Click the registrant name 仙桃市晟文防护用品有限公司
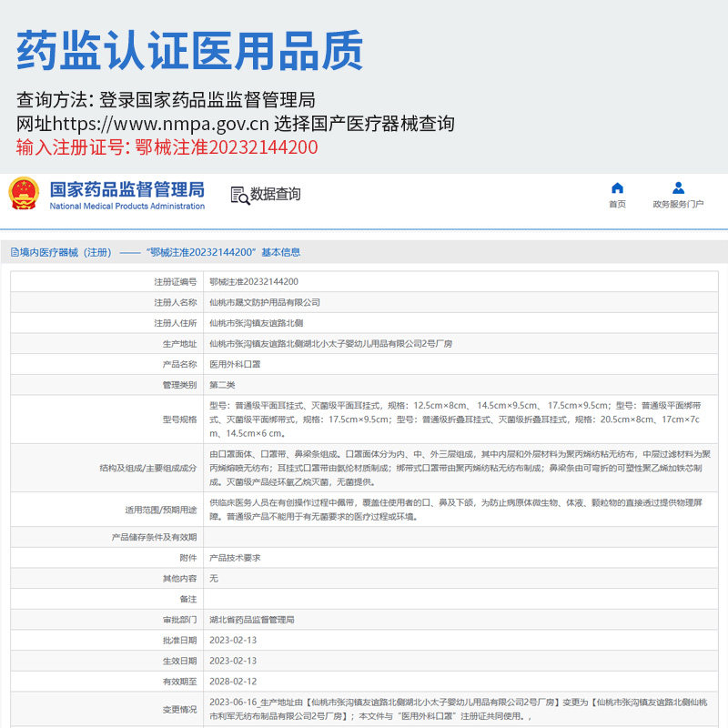 [x=265, y=302]
